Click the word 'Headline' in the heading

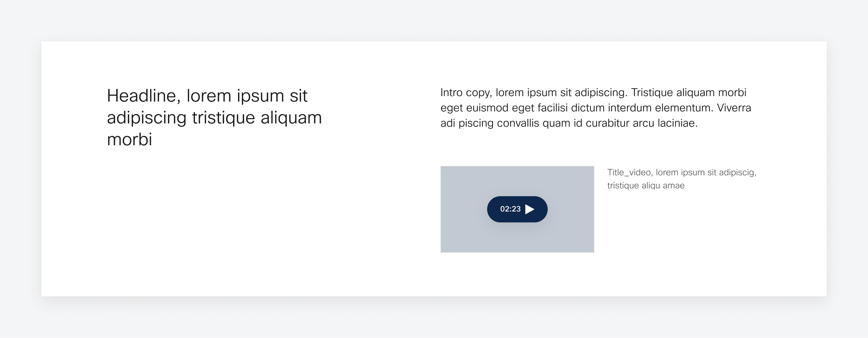point(144,96)
